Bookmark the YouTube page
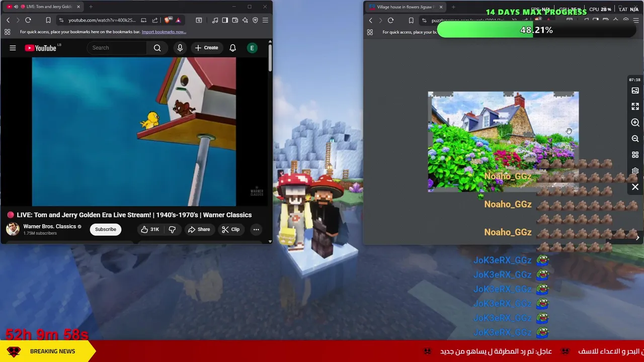644x362 pixels. point(48,20)
